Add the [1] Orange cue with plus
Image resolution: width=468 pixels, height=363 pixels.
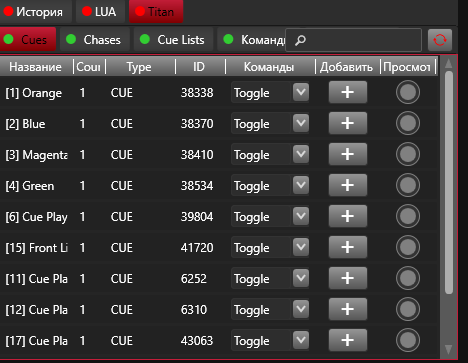click(348, 92)
